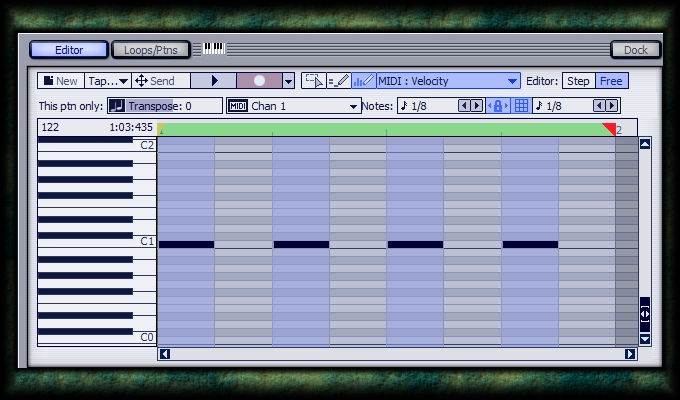Switch to the Editor tab
The width and height of the screenshot is (680, 400).
point(69,50)
